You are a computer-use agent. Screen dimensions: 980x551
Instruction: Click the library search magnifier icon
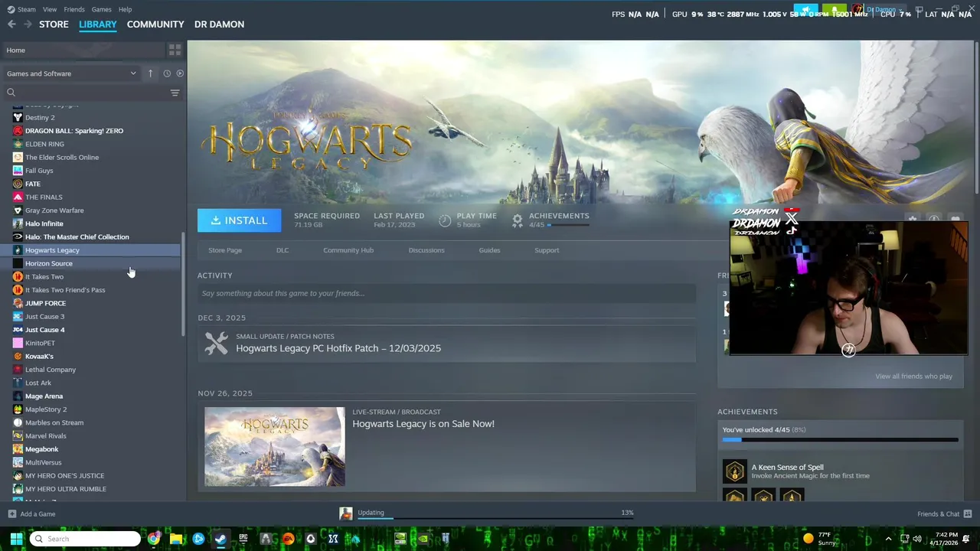click(x=11, y=93)
